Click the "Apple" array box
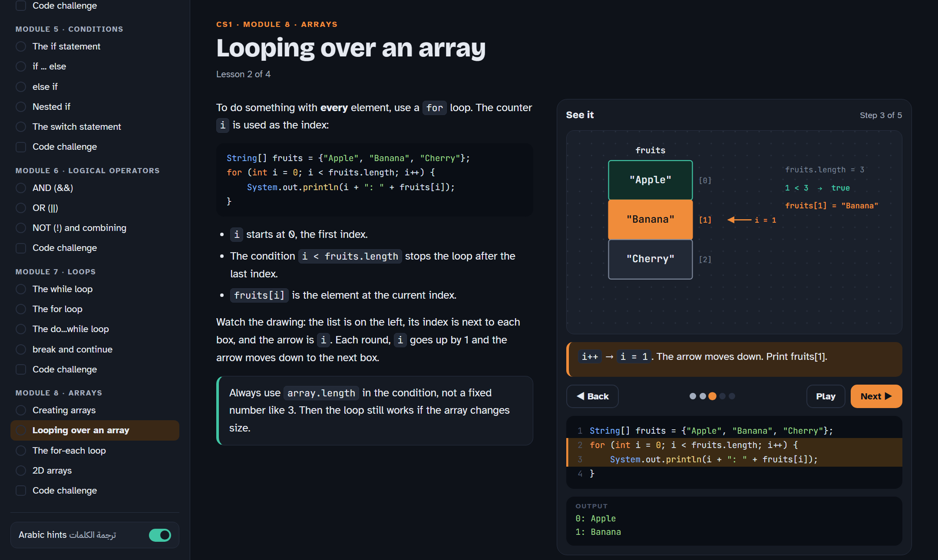The image size is (938, 560). (650, 180)
